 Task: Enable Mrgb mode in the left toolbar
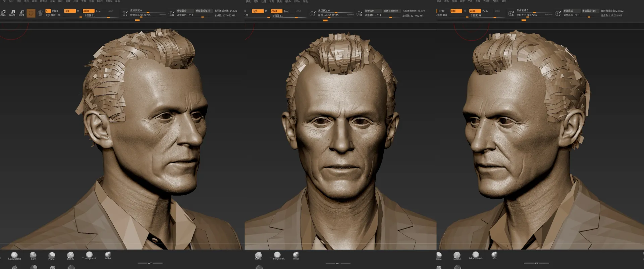pos(55,11)
